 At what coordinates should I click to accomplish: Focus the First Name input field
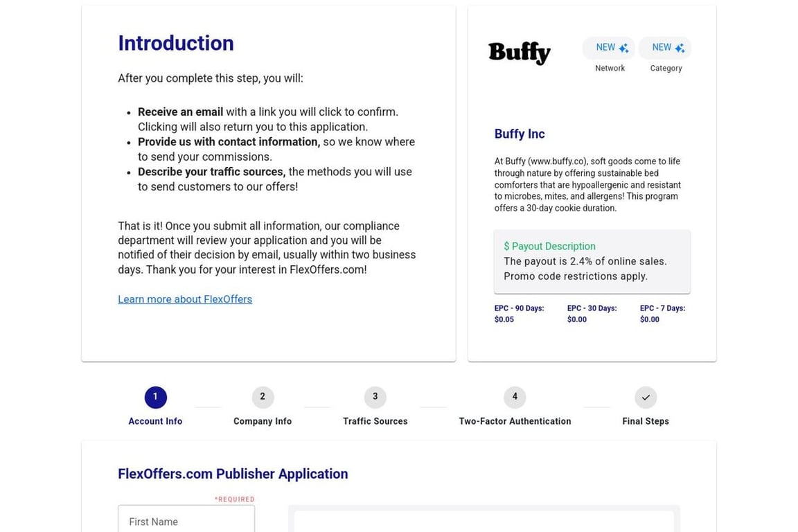[x=186, y=520]
